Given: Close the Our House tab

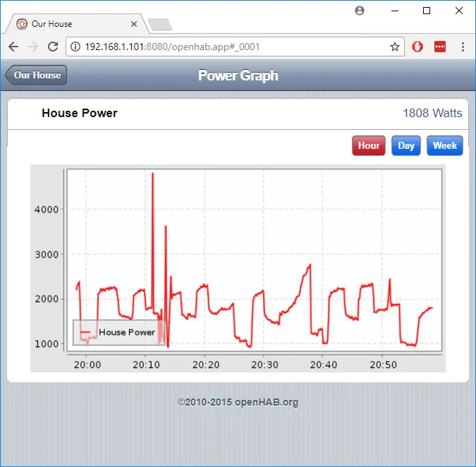Looking at the screenshot, I should [134, 24].
